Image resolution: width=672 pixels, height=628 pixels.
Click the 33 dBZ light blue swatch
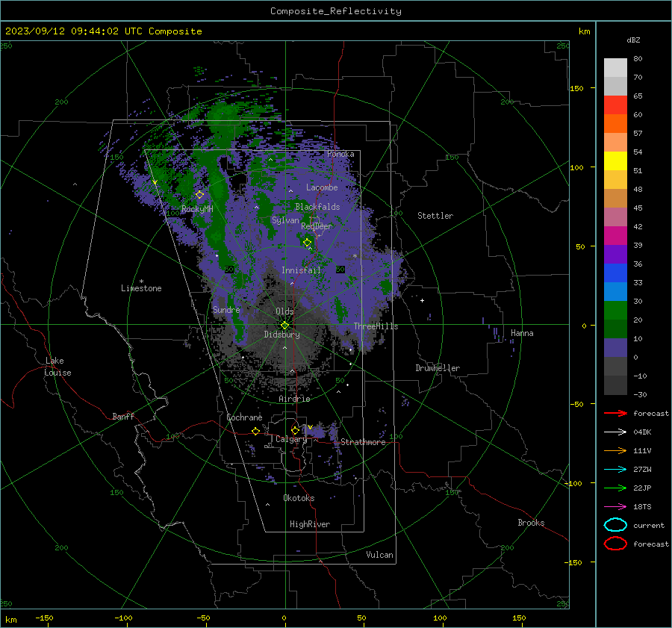coord(615,291)
